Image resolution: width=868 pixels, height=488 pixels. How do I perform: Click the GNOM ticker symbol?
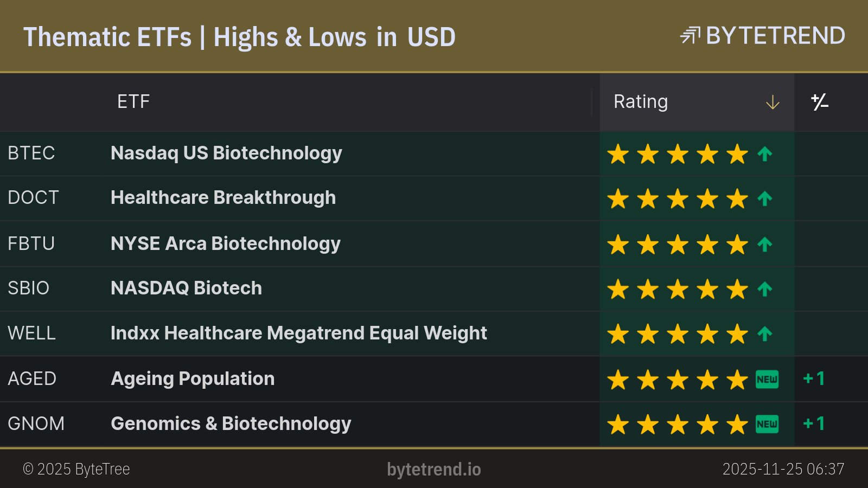tap(36, 423)
